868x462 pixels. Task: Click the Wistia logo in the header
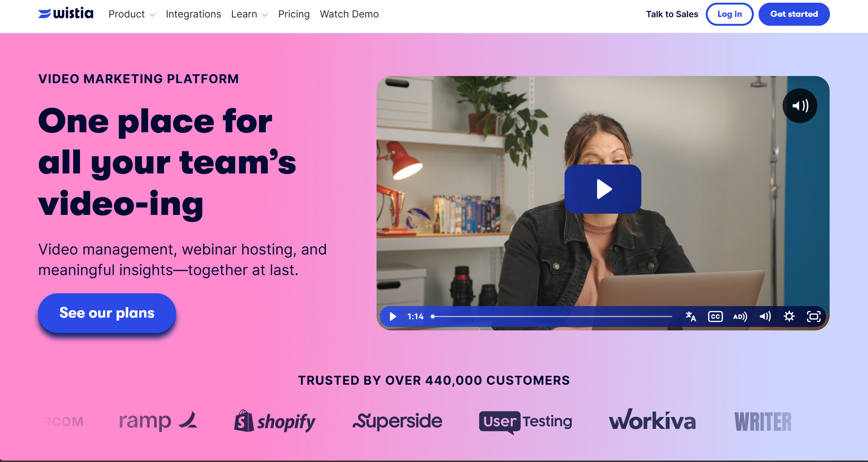click(66, 14)
